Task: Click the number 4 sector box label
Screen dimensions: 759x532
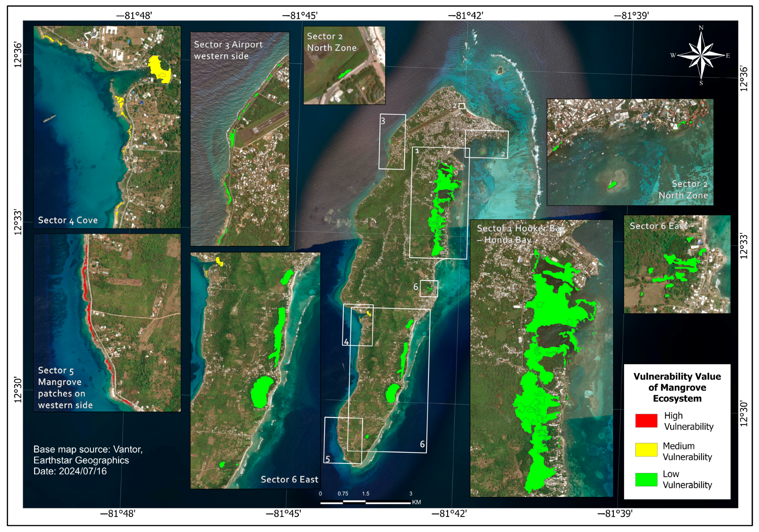Action: click(x=346, y=342)
